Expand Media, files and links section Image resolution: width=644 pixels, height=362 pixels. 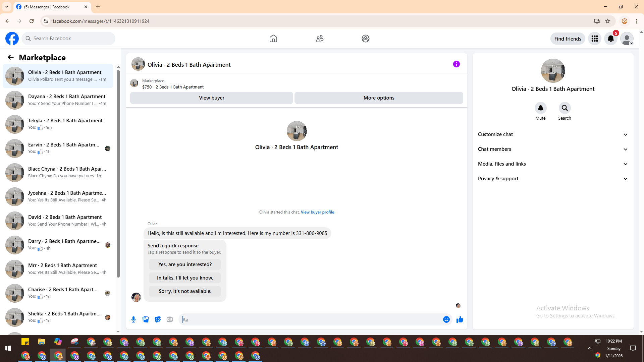[x=553, y=164]
